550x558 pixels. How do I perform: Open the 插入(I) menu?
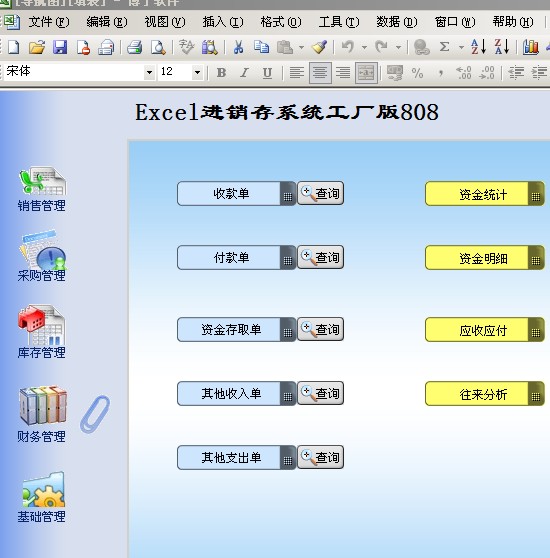[x=223, y=22]
